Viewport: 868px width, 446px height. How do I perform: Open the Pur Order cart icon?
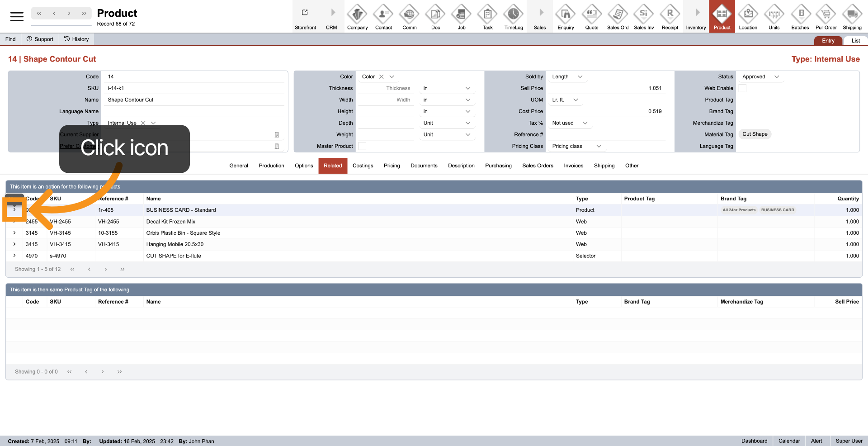[x=826, y=14]
